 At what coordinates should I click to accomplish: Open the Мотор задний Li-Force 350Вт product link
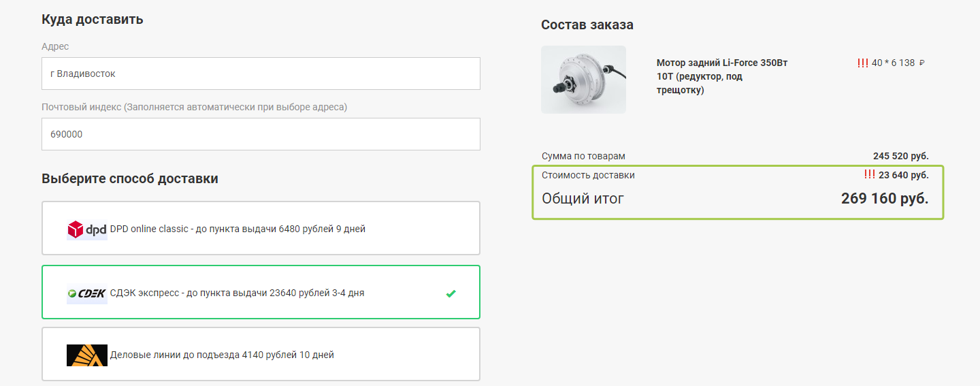pos(722,76)
